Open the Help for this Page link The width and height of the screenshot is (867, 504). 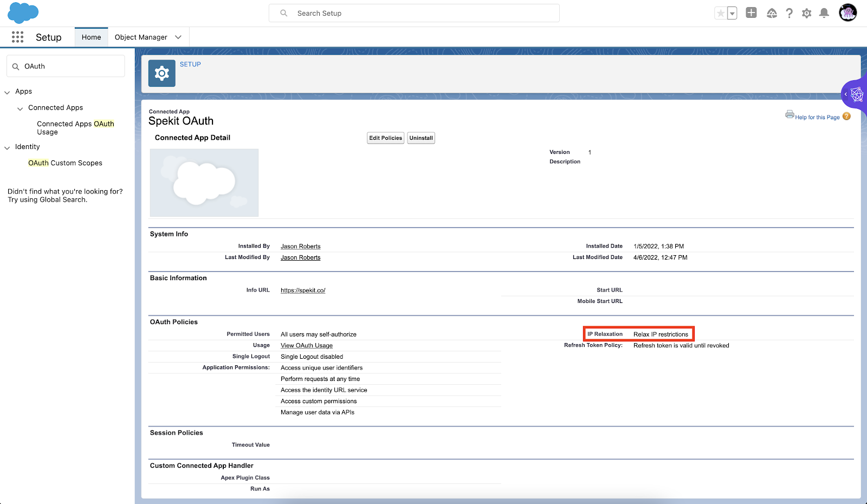click(817, 117)
